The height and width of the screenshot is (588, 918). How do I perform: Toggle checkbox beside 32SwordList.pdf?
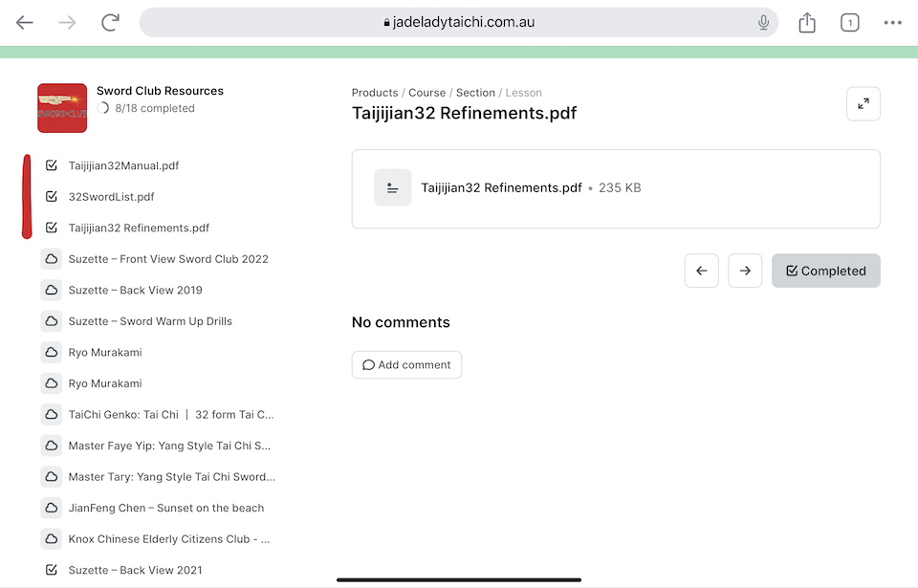[52, 197]
